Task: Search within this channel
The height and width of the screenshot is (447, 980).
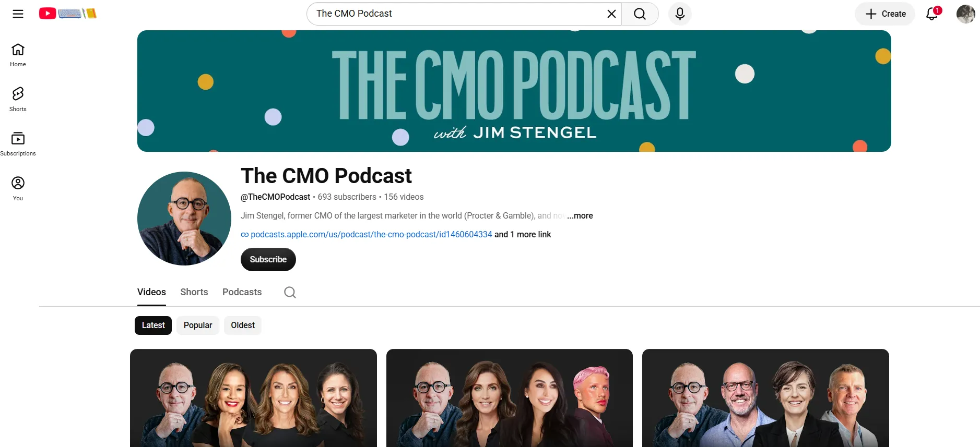Action: tap(290, 292)
